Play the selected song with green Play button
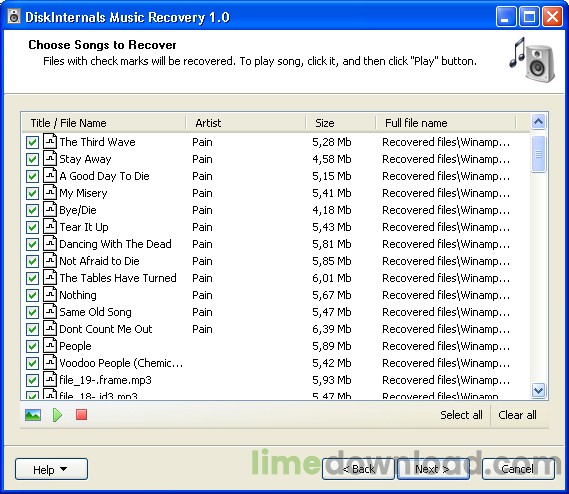 [x=57, y=415]
